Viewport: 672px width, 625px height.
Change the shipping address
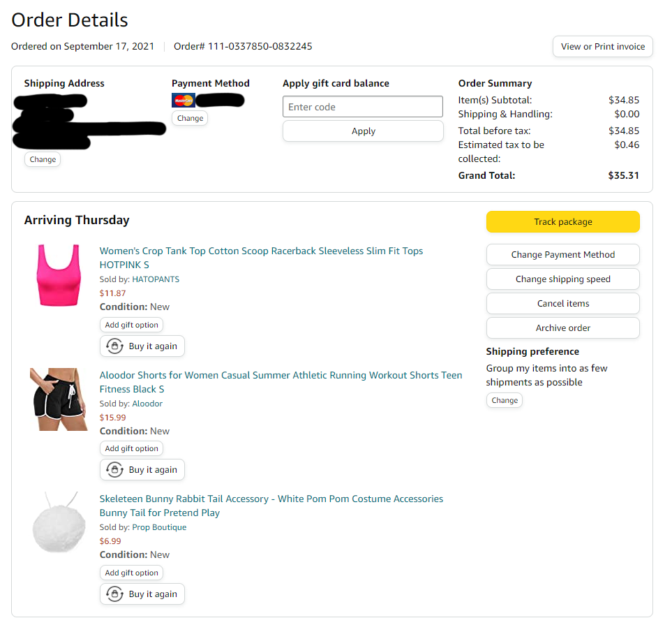click(43, 159)
